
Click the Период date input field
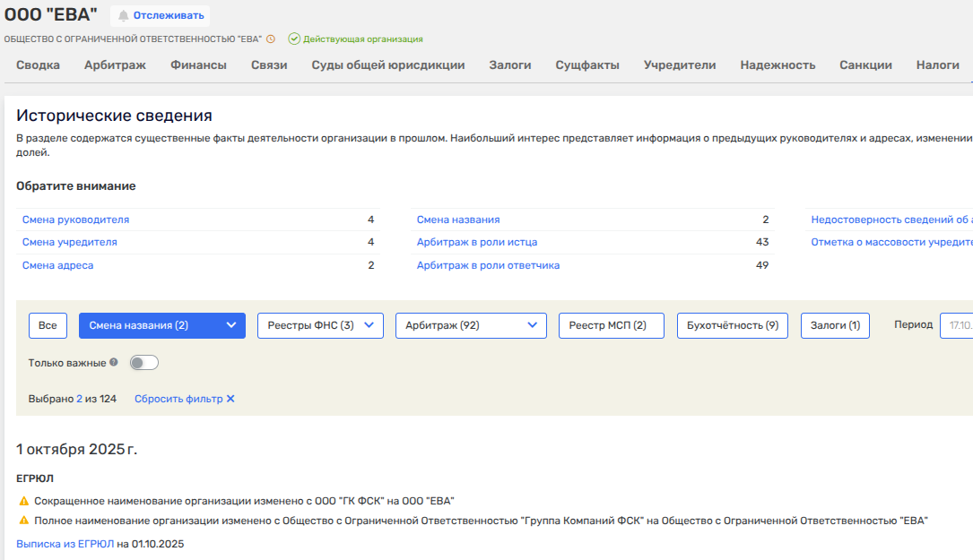956,325
